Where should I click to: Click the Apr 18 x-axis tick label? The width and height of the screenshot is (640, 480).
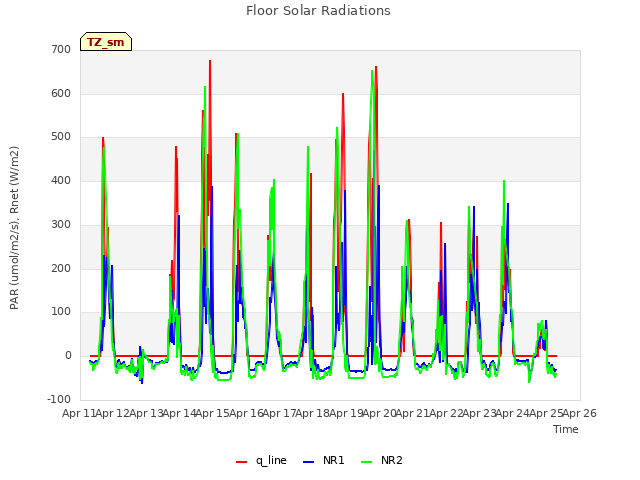click(x=312, y=413)
